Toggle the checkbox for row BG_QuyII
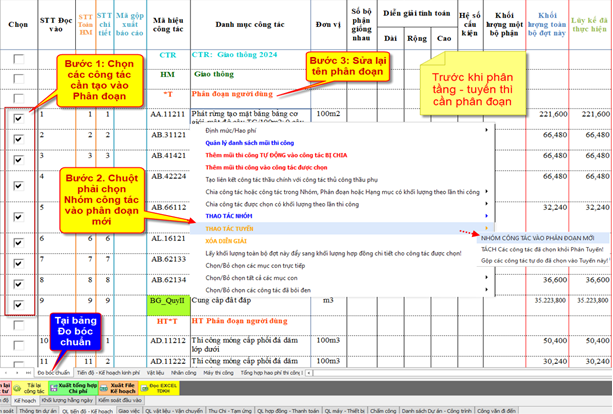Screen dimensions: 613x414 19,304
